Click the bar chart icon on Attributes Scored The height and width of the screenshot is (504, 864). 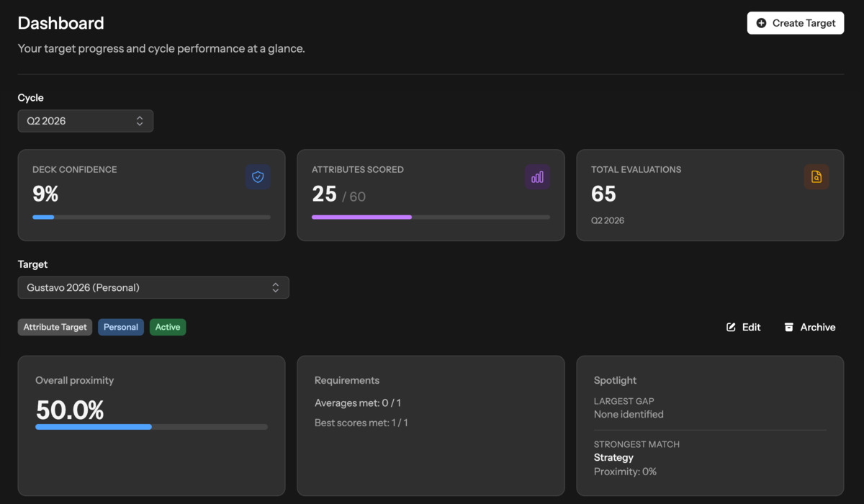pos(537,177)
